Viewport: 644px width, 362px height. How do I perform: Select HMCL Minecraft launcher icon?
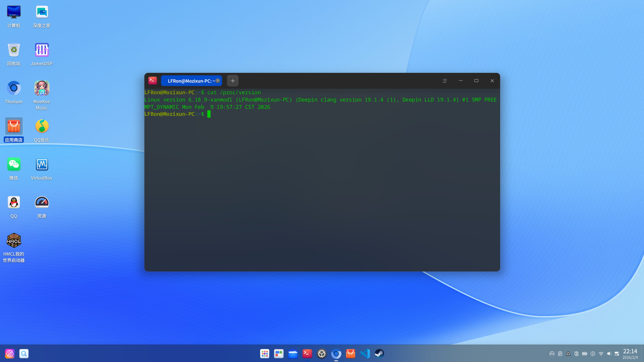14,241
